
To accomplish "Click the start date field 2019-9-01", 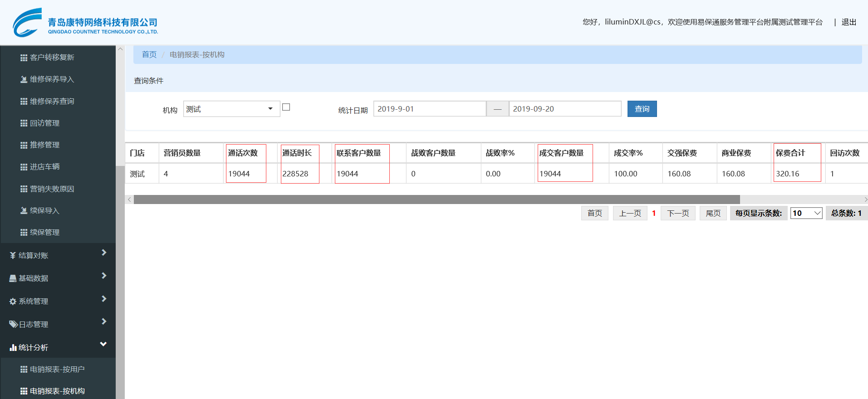I will coord(429,109).
